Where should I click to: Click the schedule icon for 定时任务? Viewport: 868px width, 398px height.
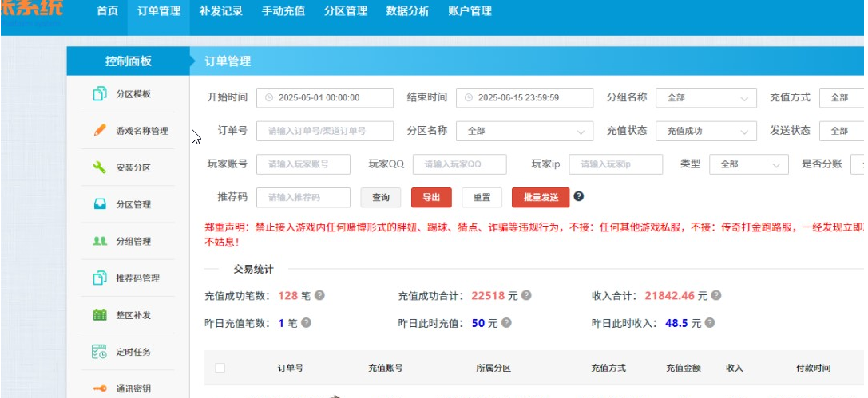point(100,352)
